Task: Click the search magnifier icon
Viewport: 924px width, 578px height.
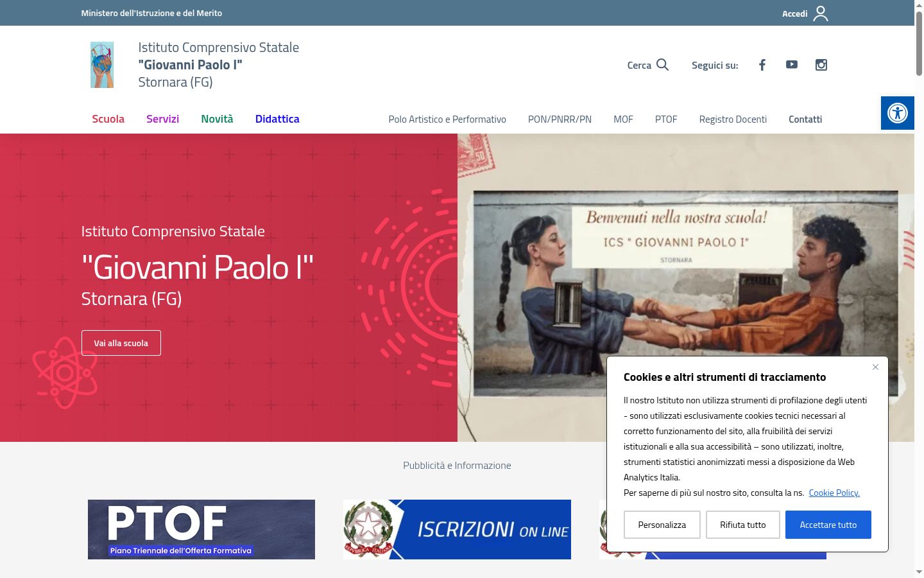Action: (x=663, y=65)
